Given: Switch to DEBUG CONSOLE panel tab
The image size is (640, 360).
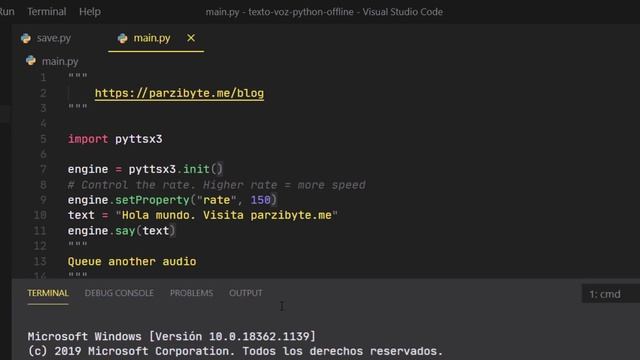Looking at the screenshot, I should pos(119,293).
